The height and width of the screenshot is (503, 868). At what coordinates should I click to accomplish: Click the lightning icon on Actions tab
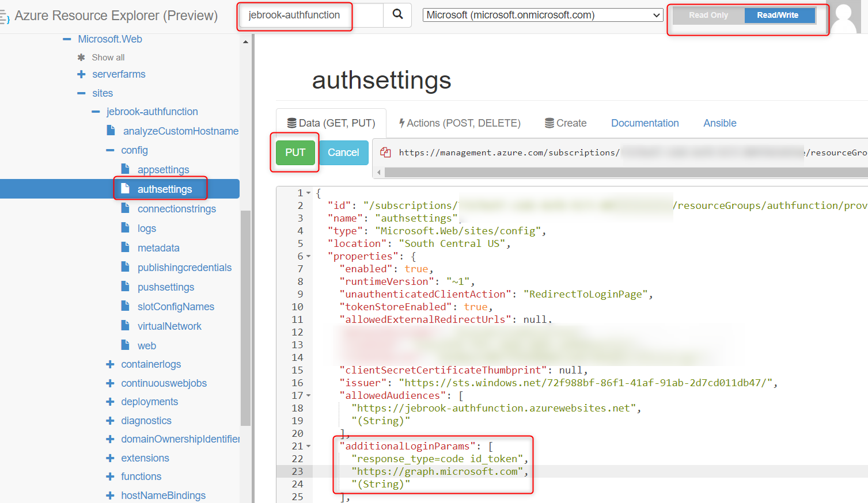tap(402, 123)
